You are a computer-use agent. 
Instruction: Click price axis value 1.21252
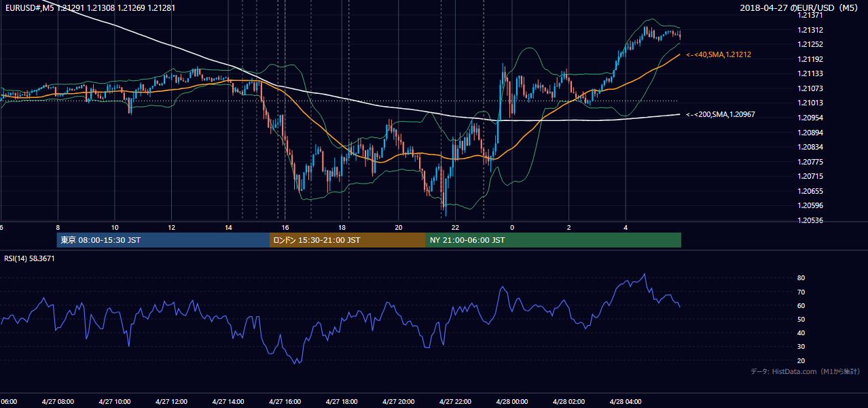(x=811, y=44)
